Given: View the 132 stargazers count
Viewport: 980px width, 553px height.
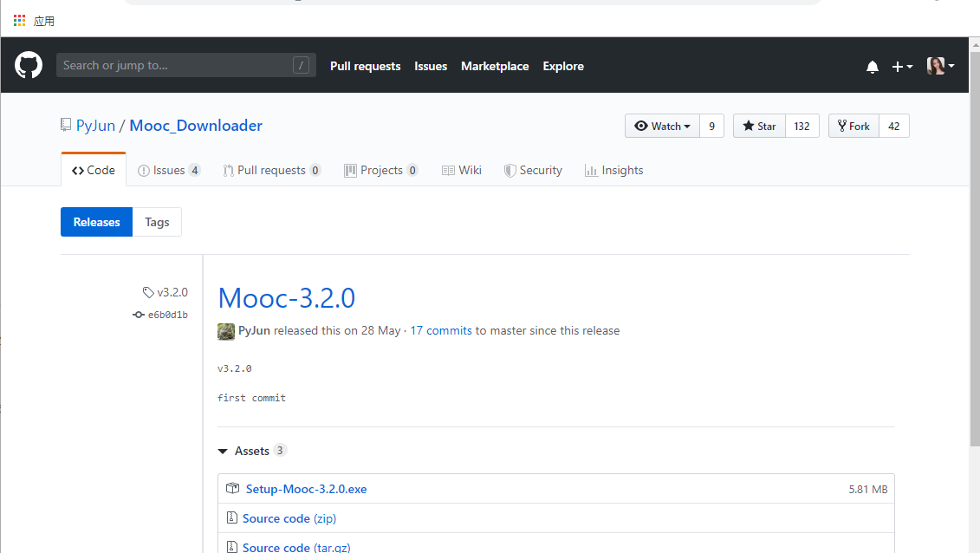Looking at the screenshot, I should point(802,126).
